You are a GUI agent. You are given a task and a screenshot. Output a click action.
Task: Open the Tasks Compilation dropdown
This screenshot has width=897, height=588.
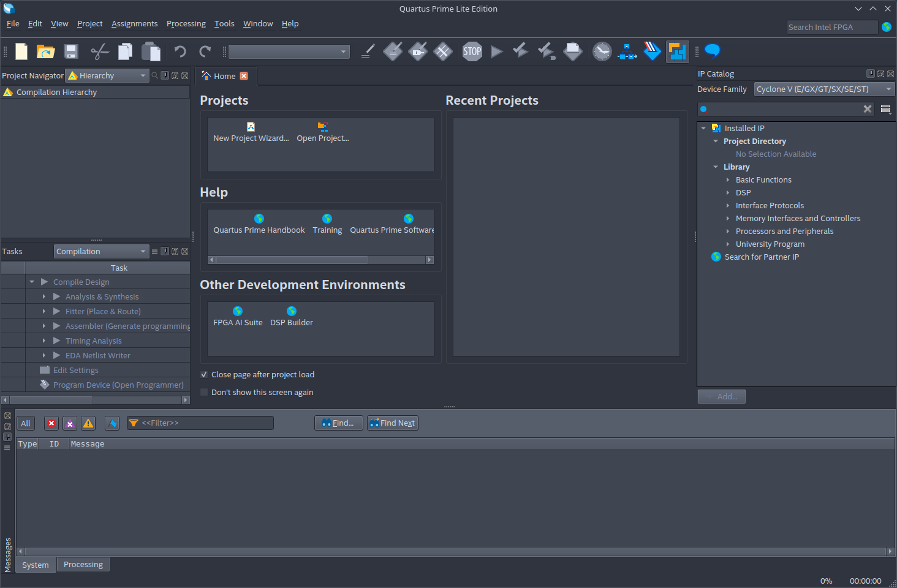[x=101, y=252]
